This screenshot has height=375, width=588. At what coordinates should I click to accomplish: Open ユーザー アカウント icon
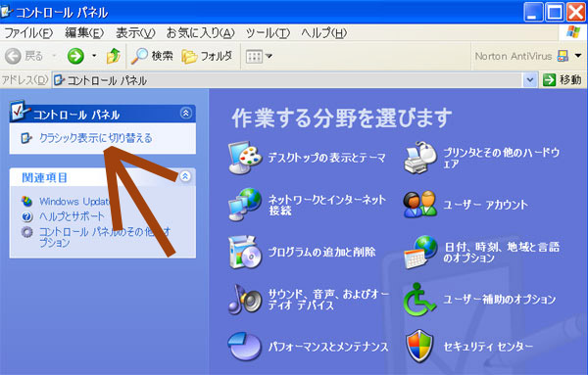tap(420, 205)
